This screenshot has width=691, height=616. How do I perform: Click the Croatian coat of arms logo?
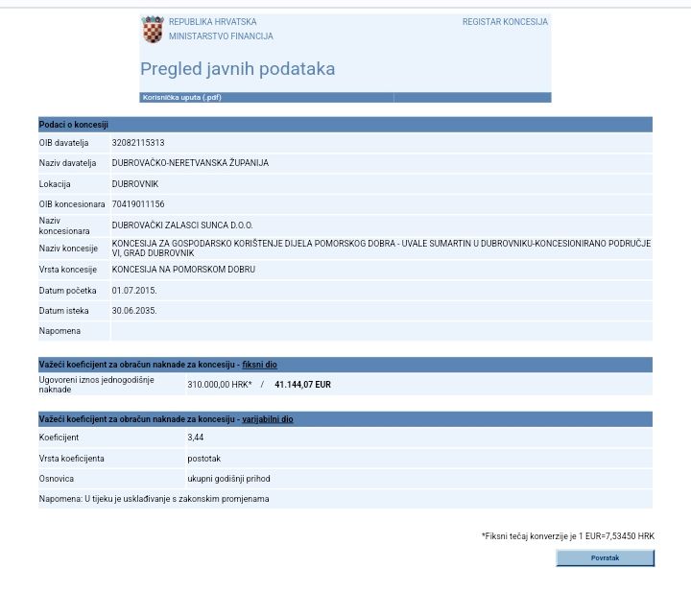(x=153, y=30)
